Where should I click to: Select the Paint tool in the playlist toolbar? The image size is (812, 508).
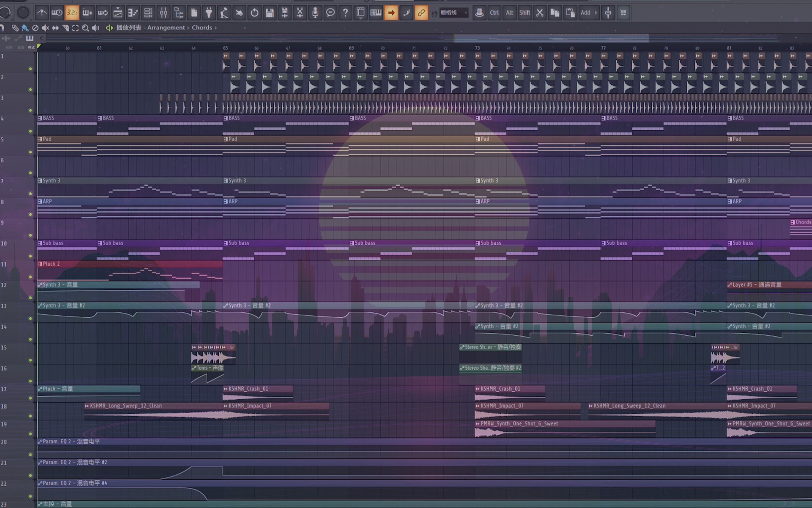(x=25, y=28)
